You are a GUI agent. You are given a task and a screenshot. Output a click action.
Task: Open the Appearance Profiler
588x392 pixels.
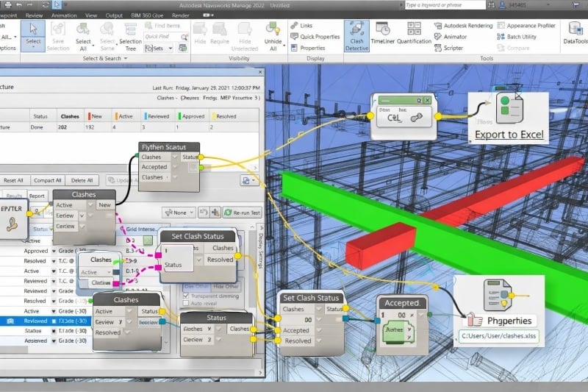pyautogui.click(x=526, y=26)
